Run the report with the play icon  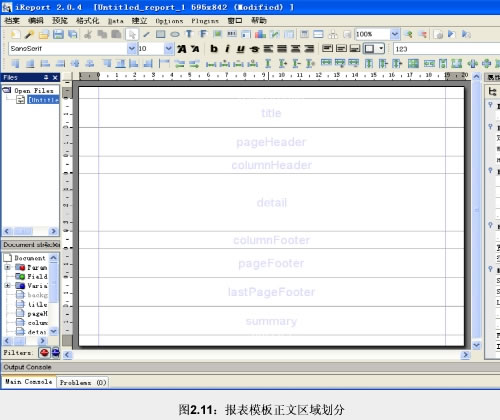(452, 34)
